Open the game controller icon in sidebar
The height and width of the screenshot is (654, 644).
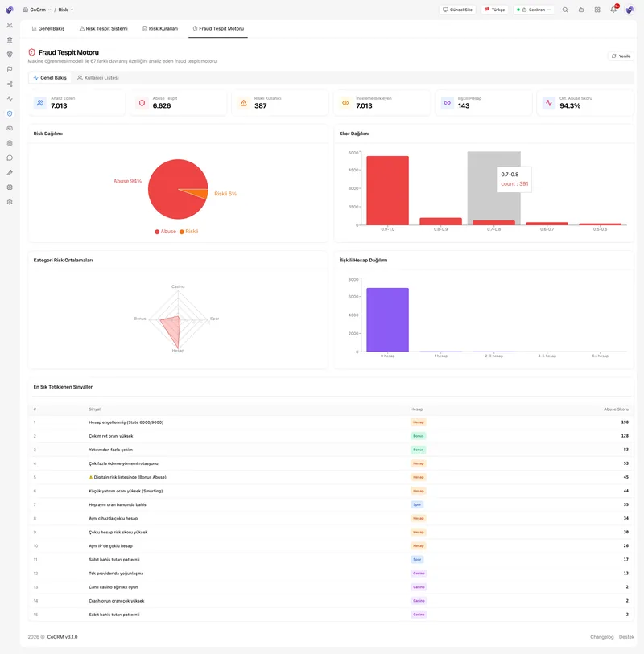click(x=10, y=128)
